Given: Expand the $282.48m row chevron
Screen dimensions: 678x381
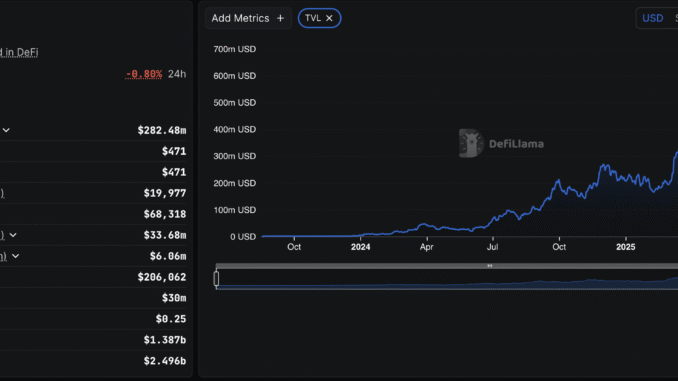Looking at the screenshot, I should [6, 130].
